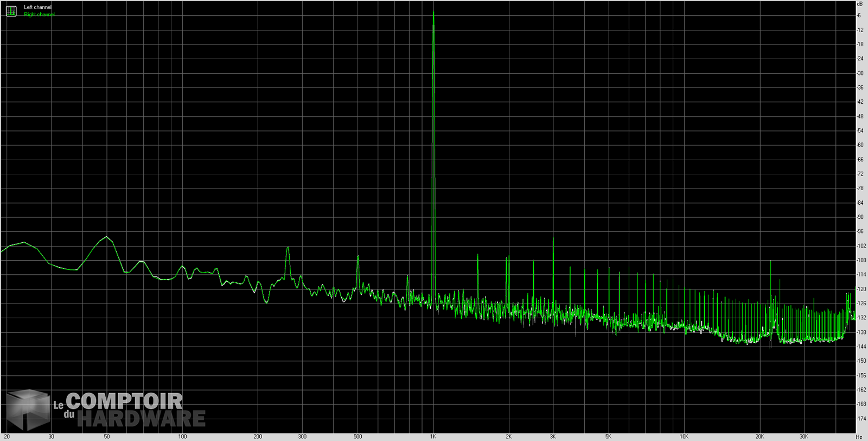Click the "-72" dB axis label
The height and width of the screenshot is (441, 868).
860,174
